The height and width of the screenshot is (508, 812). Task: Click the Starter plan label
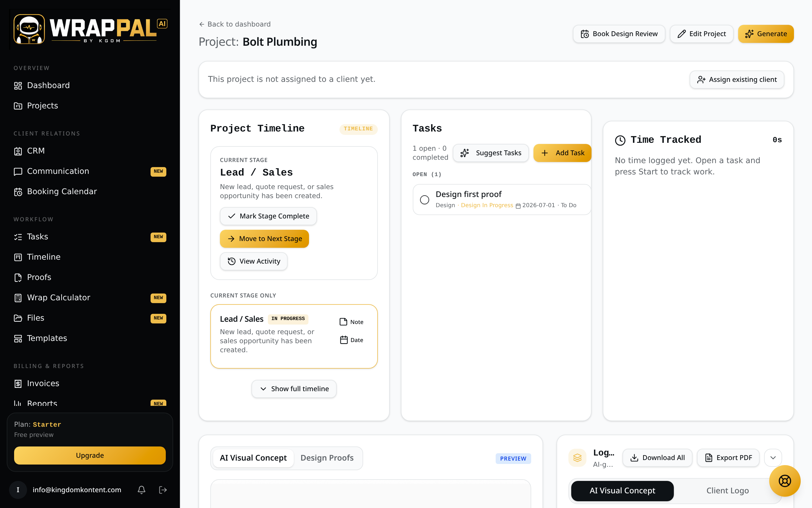point(47,425)
